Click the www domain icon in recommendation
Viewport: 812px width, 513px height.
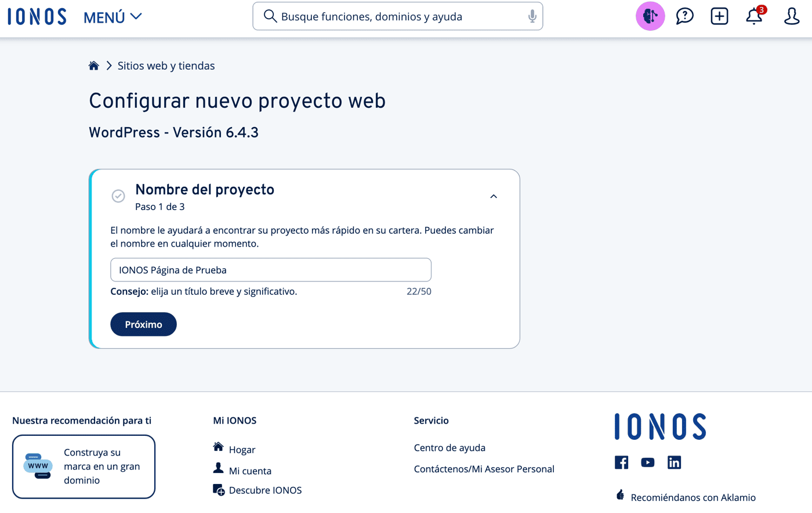(38, 466)
